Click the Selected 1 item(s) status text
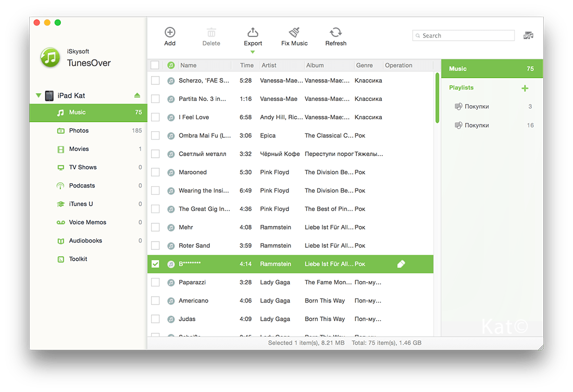Image resolution: width=573 pixels, height=392 pixels. click(306, 343)
